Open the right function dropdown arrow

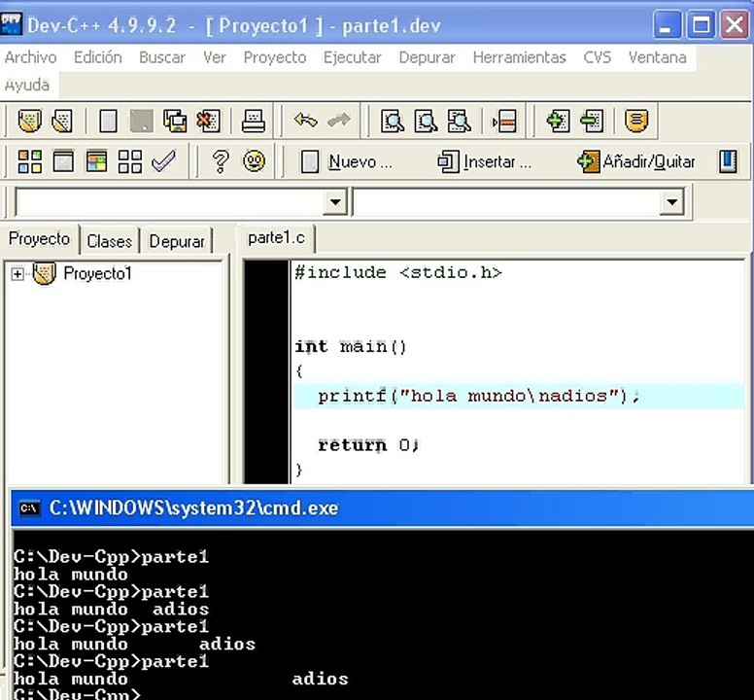pyautogui.click(x=672, y=202)
